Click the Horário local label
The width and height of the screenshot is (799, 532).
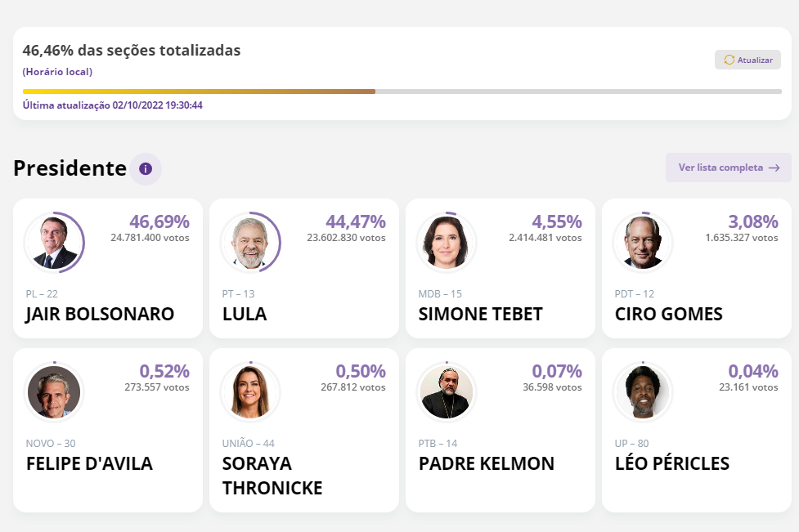(57, 72)
